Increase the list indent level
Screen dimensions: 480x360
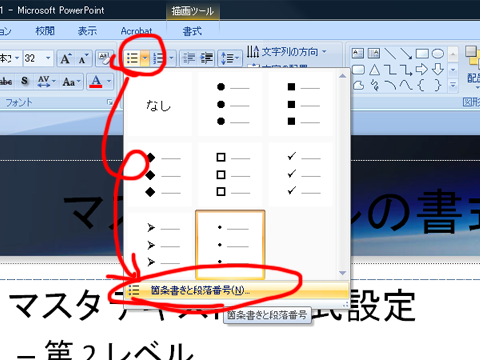pos(207,58)
